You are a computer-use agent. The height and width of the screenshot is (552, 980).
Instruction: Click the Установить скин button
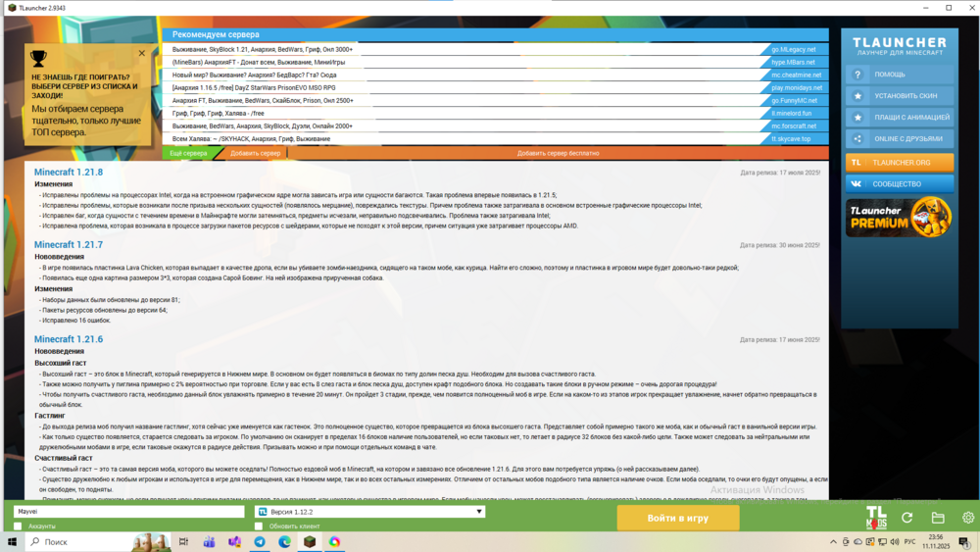point(900,96)
